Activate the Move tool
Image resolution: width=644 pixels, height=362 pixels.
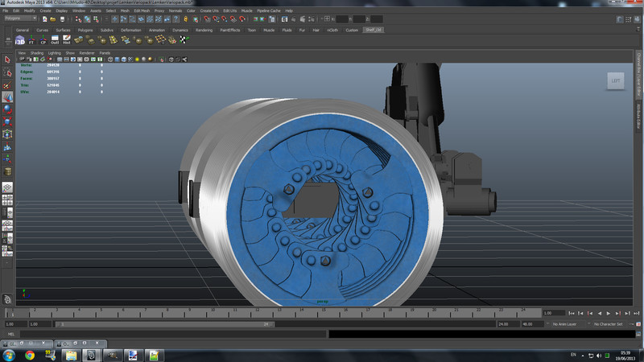point(7,97)
